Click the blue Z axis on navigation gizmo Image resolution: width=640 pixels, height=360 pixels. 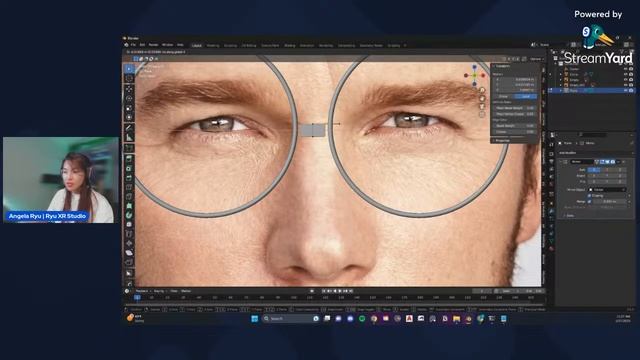click(x=474, y=67)
